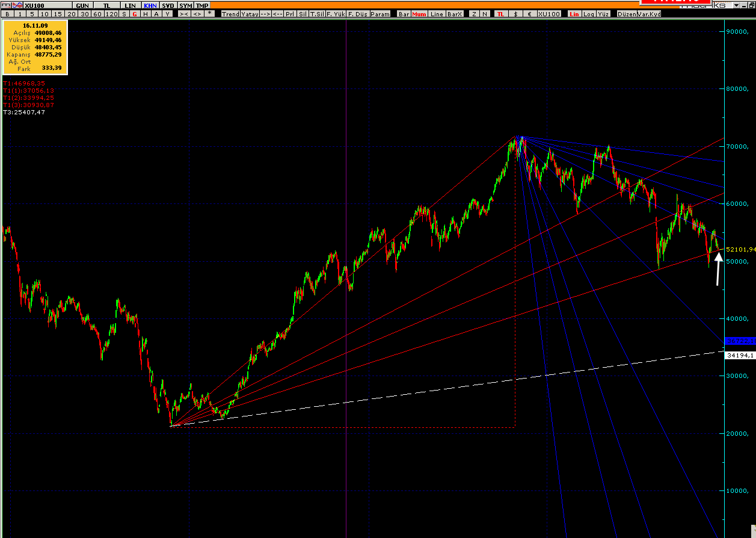
Task: Switch price currency to dollar ($)
Action: pyautogui.click(x=515, y=14)
